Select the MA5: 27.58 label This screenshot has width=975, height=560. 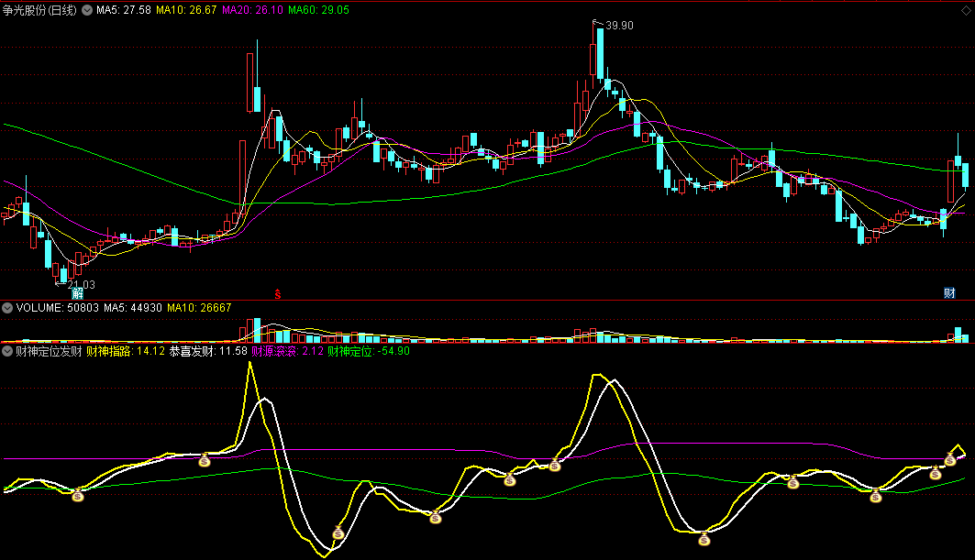pyautogui.click(x=124, y=10)
